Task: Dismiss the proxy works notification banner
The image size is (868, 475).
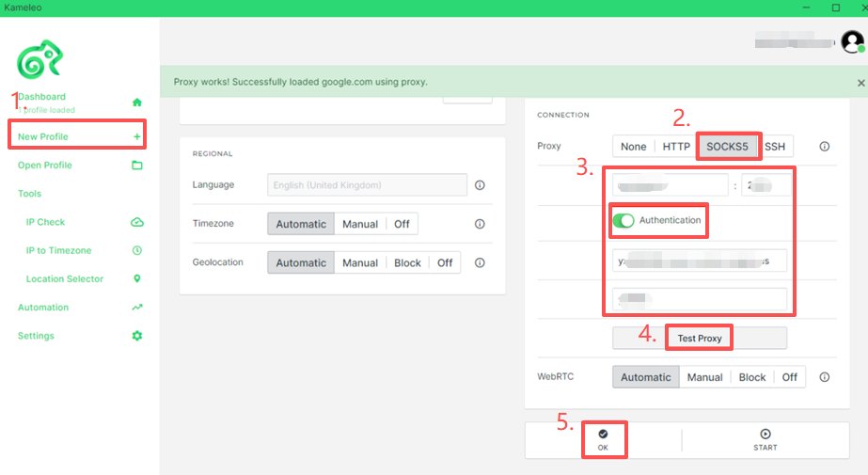Action: coord(860,83)
